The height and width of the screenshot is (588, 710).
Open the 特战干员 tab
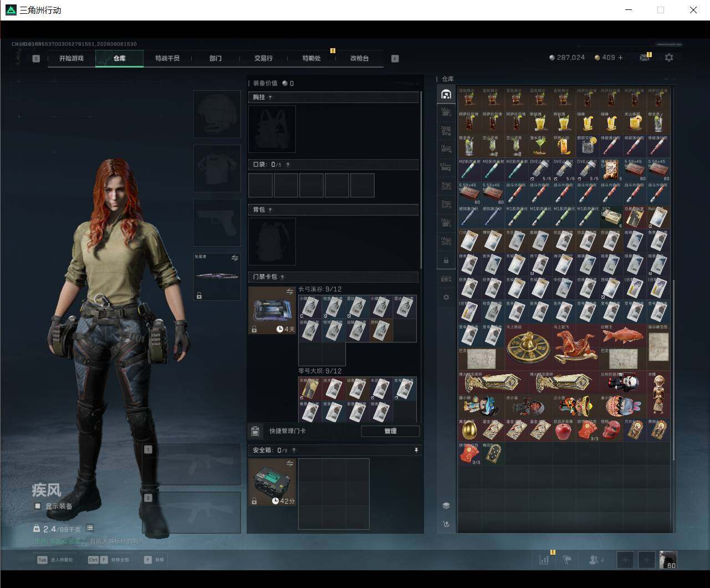coord(167,58)
